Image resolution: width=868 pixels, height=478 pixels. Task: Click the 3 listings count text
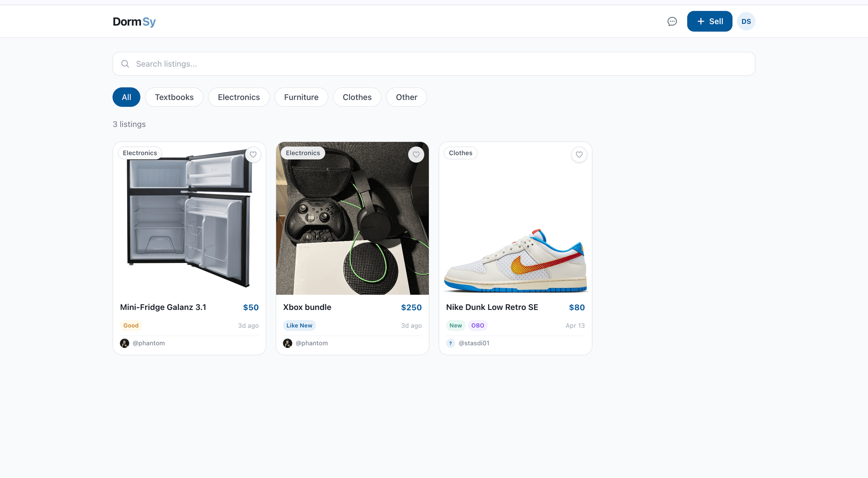[129, 124]
